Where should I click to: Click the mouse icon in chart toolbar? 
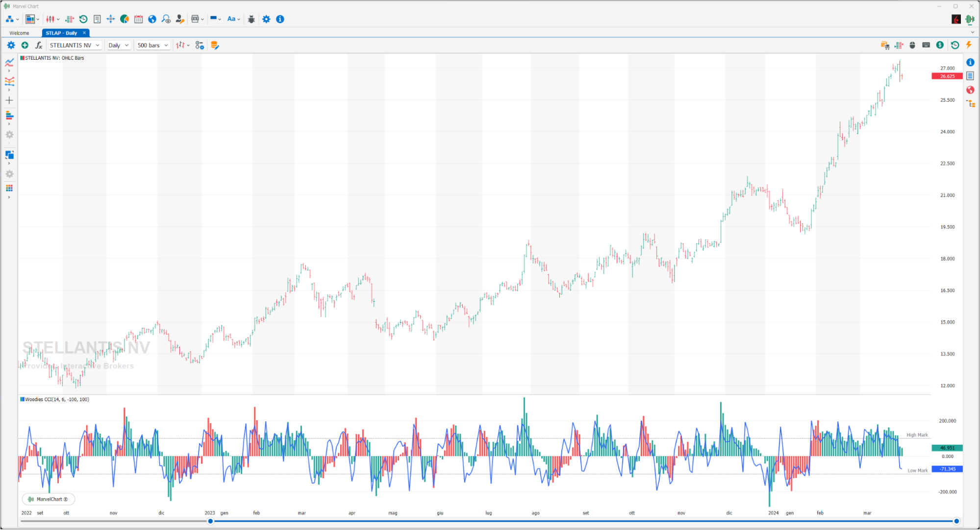[912, 45]
